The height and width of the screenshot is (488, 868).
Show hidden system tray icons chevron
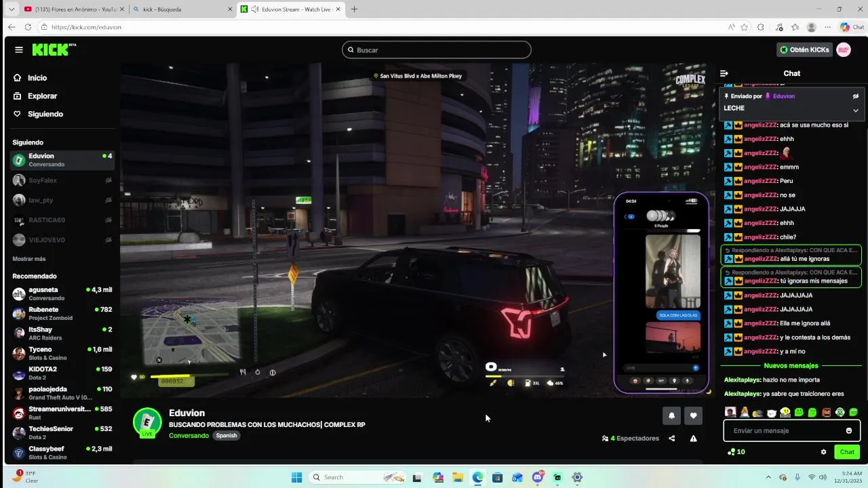[x=768, y=477]
